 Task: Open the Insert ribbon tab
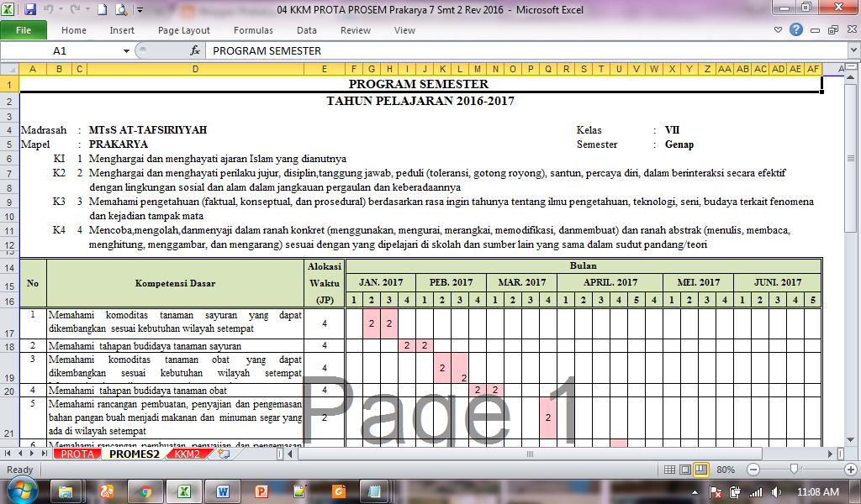[x=122, y=30]
